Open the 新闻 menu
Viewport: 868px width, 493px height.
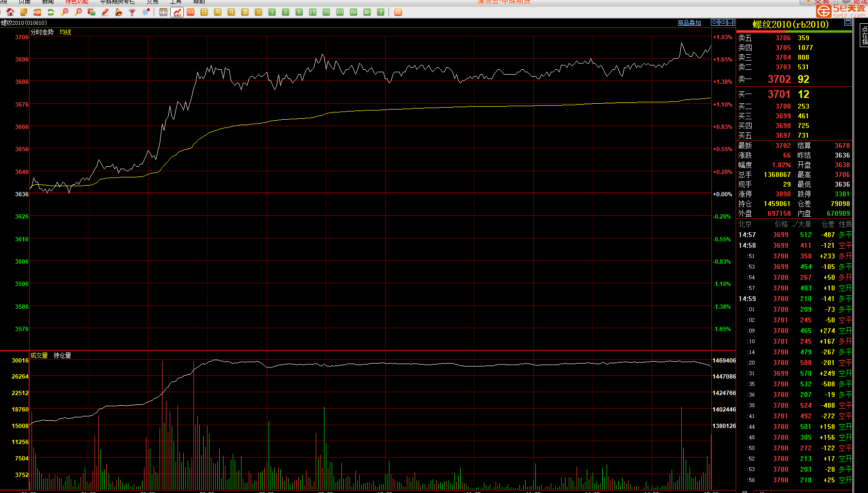click(x=48, y=2)
